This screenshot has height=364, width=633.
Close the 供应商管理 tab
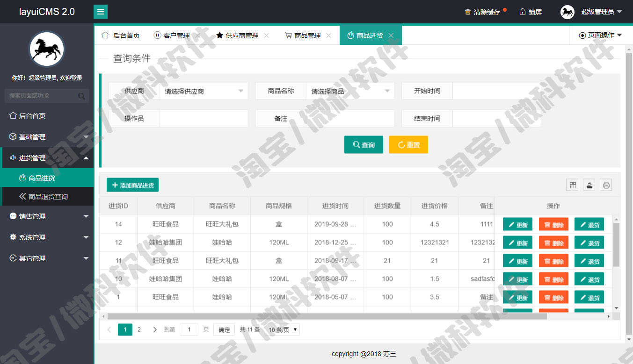click(267, 36)
